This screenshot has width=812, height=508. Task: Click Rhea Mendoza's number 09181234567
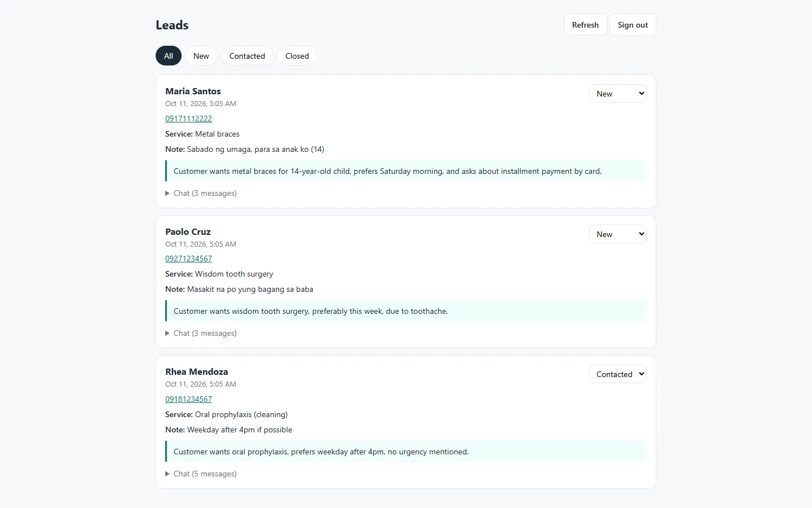[189, 399]
